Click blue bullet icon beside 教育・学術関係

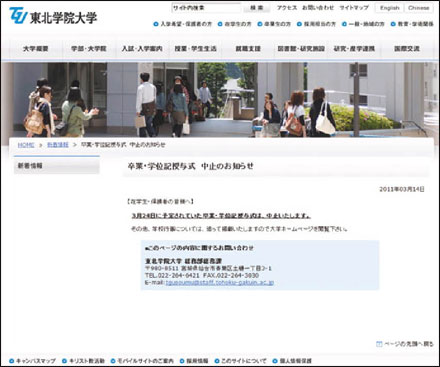coord(393,24)
